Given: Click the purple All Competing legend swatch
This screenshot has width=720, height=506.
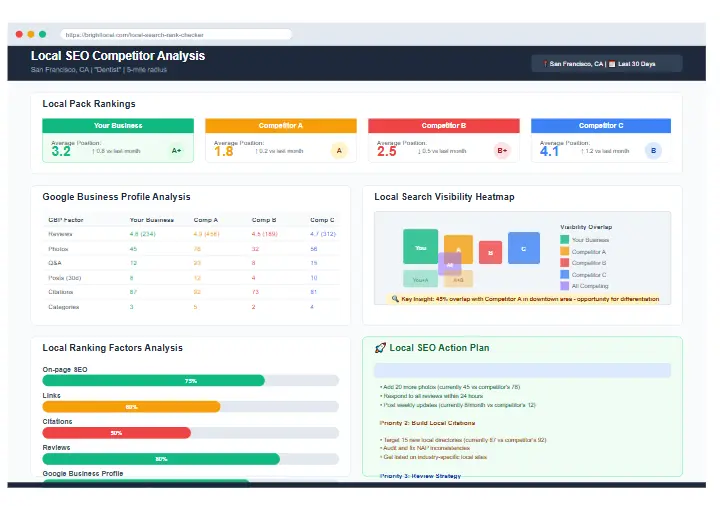Looking at the screenshot, I should click(564, 286).
